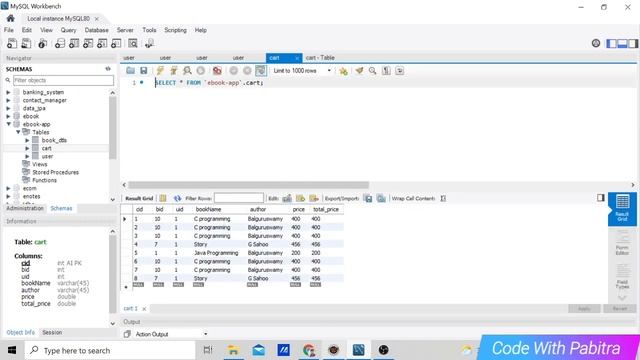Toggle bottom output panel visibility
Screen dimensions: 640x360
[622, 43]
